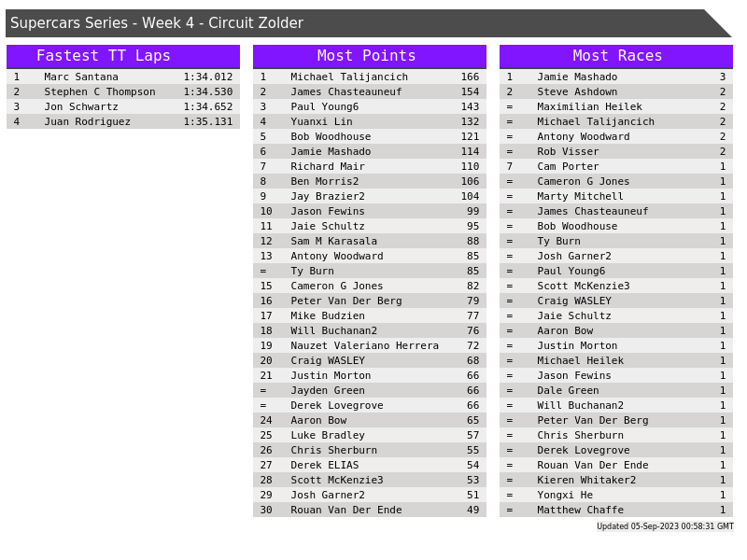The width and height of the screenshot is (747, 560).
Task: Click Matthew Chaffe at list bottom
Action: (580, 510)
